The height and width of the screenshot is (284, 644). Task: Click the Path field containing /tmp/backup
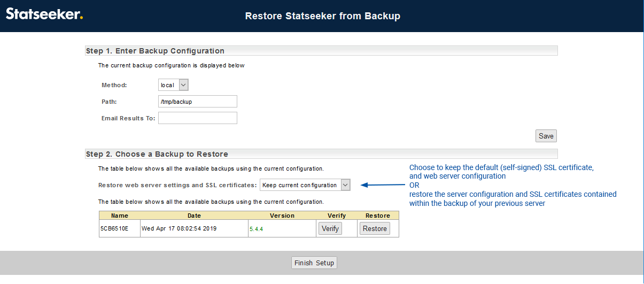click(x=197, y=102)
